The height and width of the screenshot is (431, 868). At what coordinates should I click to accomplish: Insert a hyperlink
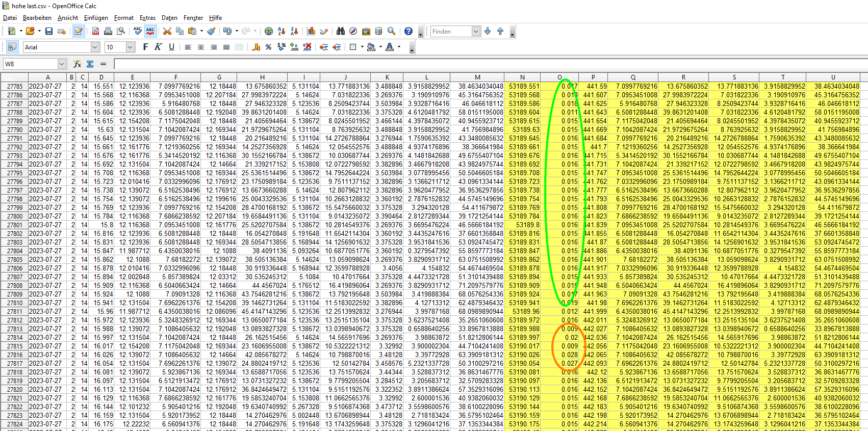(x=269, y=31)
